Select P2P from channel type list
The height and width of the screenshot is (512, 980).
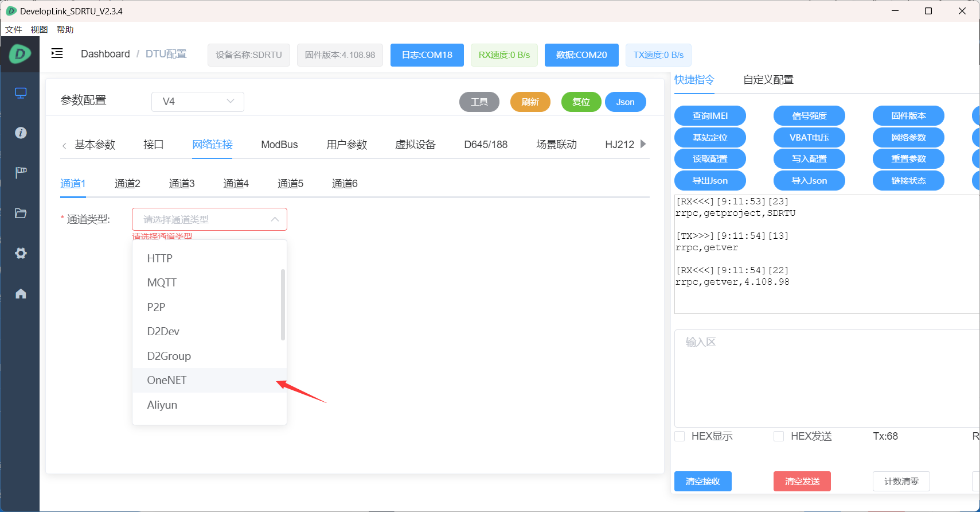pyautogui.click(x=209, y=307)
